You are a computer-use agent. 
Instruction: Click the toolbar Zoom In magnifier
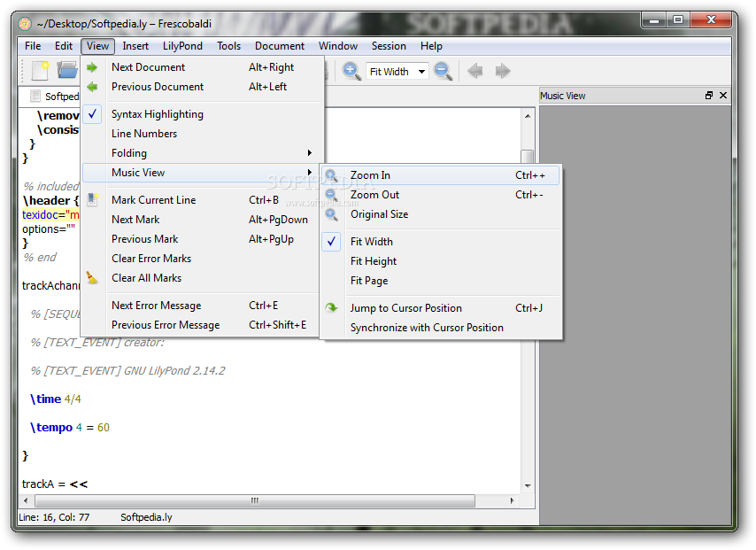(x=351, y=71)
